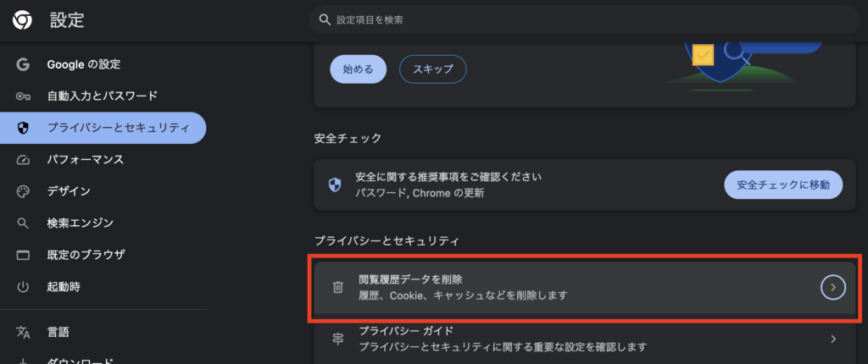This screenshot has width=868, height=364.
Task: Expand プライバシー ガイド chevron arrow
Action: tap(833, 339)
